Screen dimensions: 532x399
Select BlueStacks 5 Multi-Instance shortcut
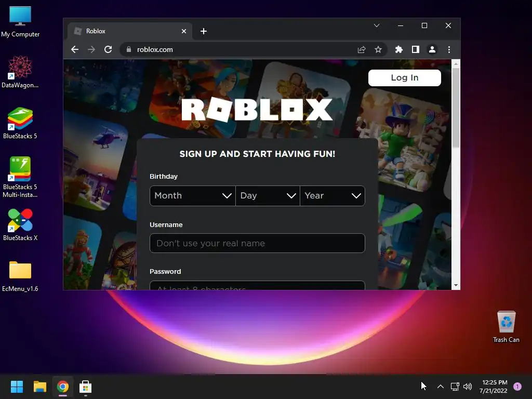click(20, 177)
